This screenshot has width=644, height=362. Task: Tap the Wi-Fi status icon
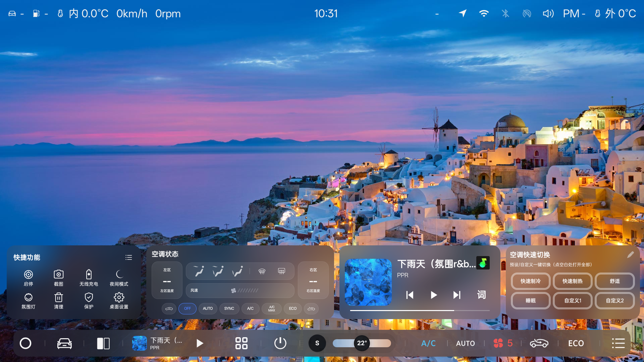[x=484, y=13]
